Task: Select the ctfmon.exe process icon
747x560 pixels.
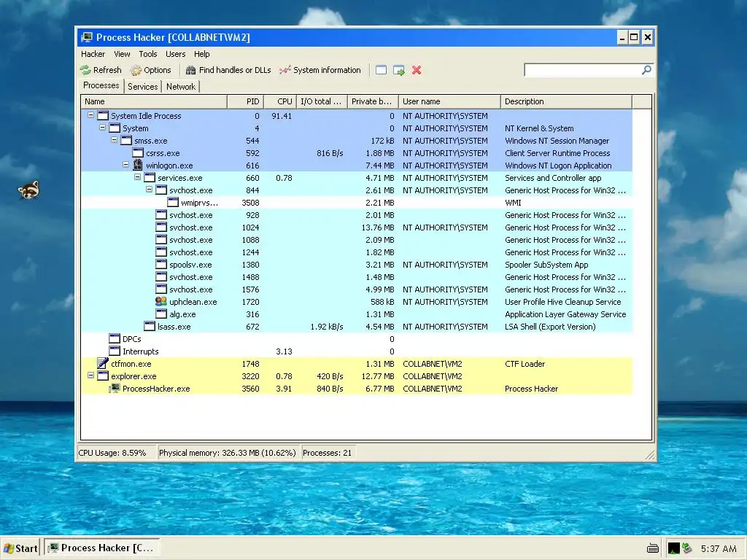Action: coord(102,363)
